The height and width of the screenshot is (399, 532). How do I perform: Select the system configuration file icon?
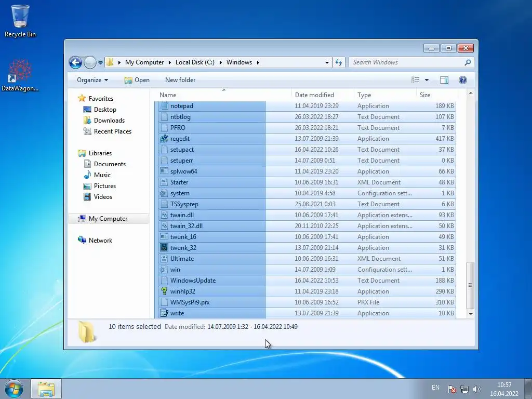[164, 193]
